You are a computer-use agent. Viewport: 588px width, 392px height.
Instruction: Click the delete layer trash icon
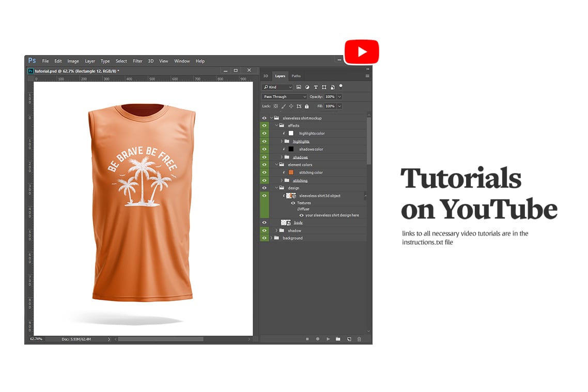[359, 339]
